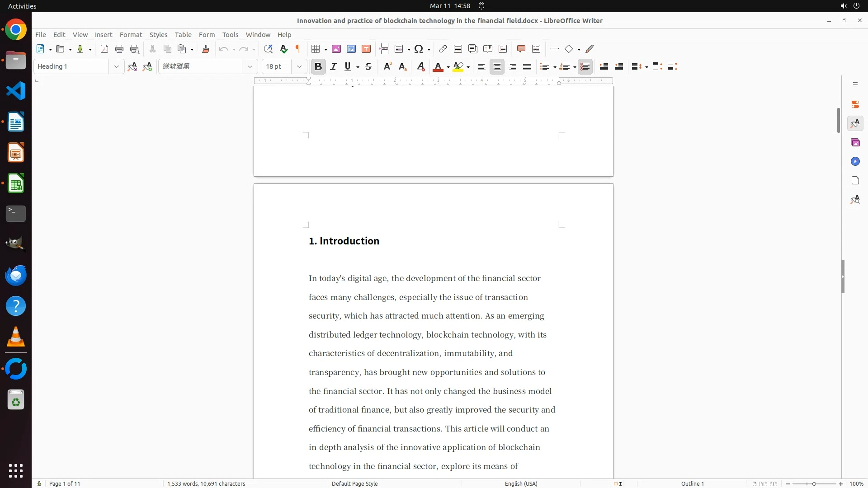Click the Insert Table icon
This screenshot has height=488, width=868.
pos(316,49)
